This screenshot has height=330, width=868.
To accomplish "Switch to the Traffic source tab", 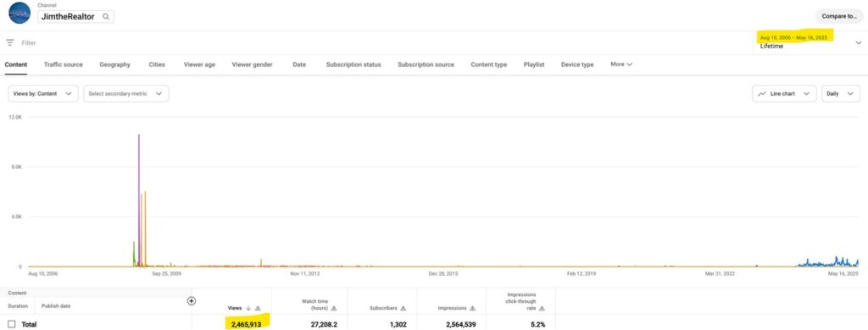I will pos(63,64).
